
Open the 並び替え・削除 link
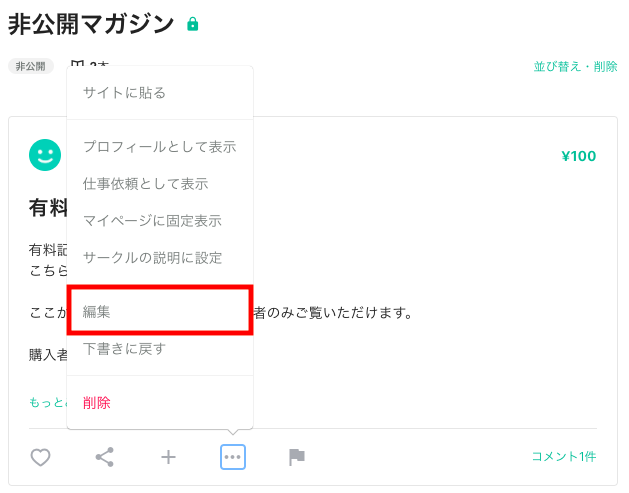(575, 67)
